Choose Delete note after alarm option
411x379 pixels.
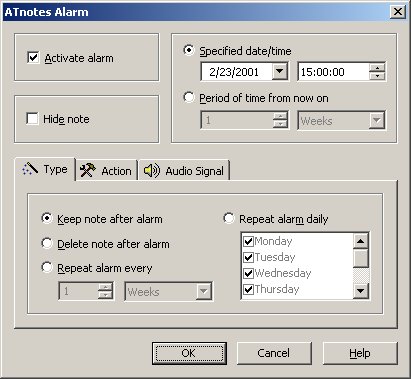coord(47,243)
